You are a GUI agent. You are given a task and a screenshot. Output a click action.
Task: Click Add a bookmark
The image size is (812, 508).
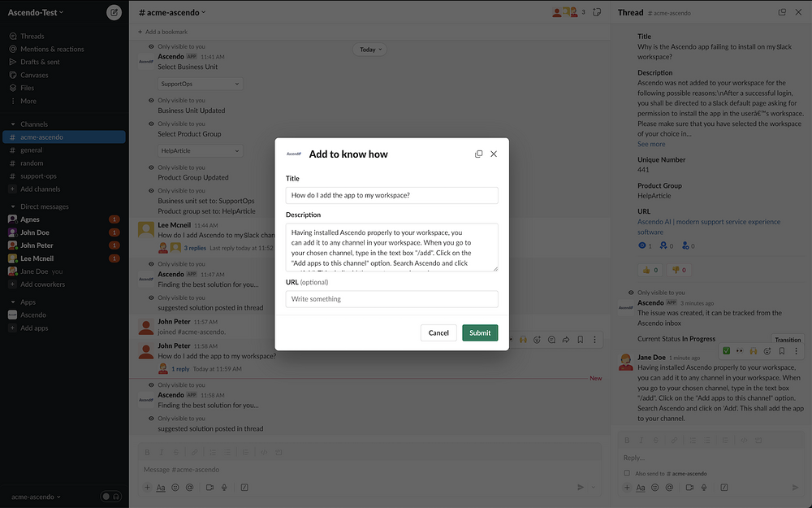tap(162, 32)
